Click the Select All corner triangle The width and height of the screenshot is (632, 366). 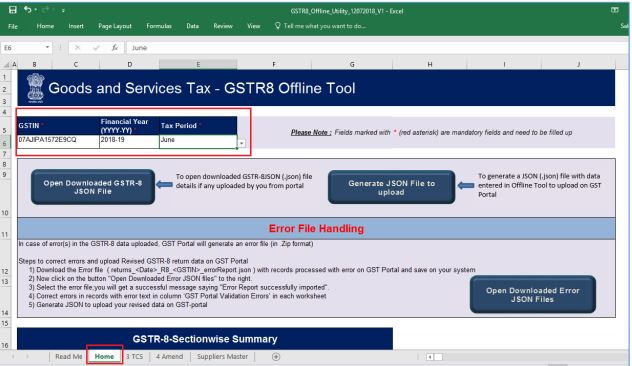pos(6,64)
